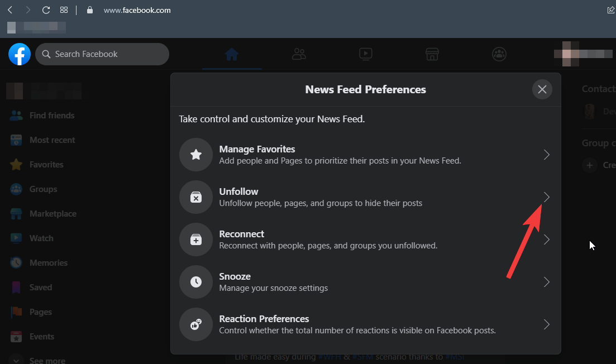616x364 pixels.
Task: Select Saved in the left sidebar
Action: tap(40, 288)
